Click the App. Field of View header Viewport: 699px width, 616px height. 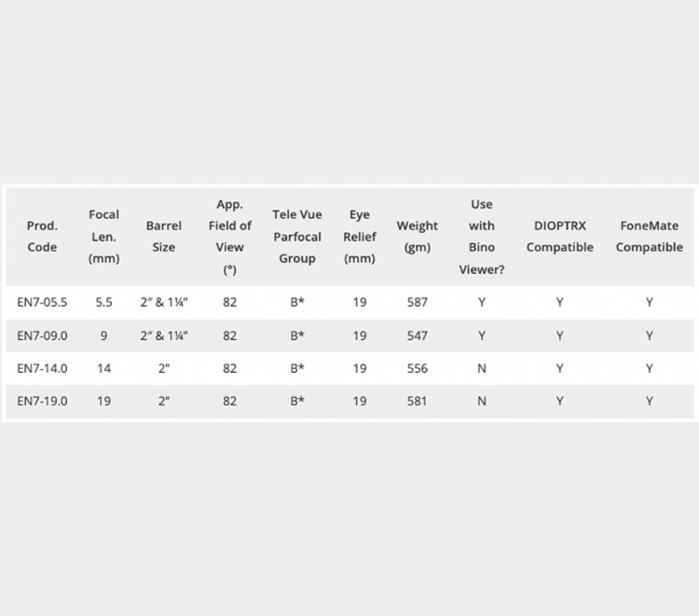pyautogui.click(x=229, y=237)
